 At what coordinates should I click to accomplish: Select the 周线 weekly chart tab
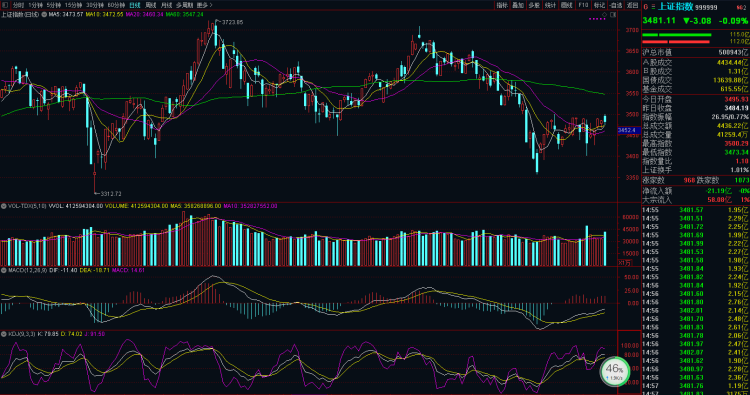pos(151,5)
